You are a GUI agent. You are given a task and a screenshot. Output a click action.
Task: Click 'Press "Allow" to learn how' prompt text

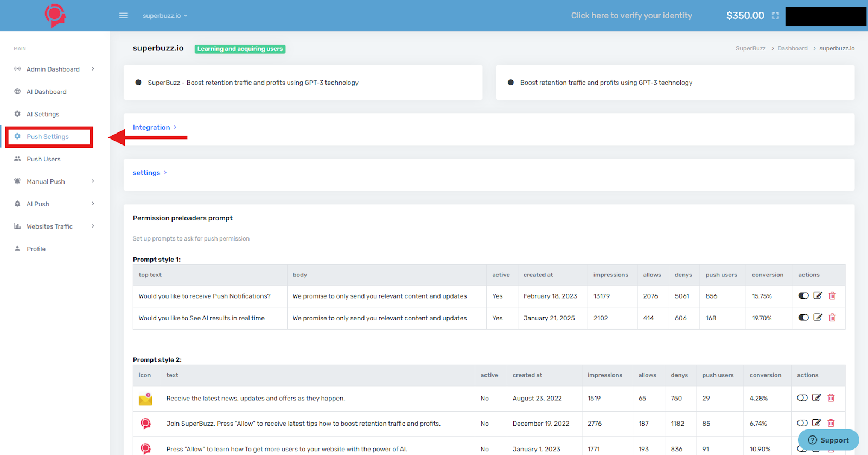coord(286,449)
